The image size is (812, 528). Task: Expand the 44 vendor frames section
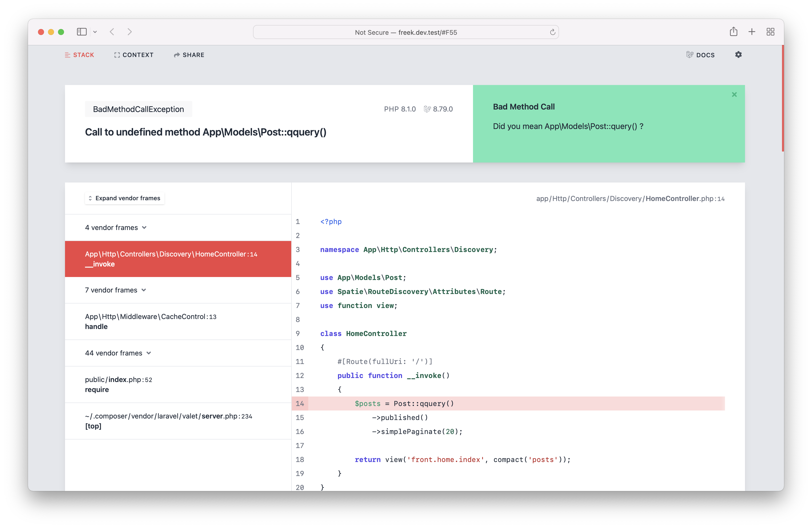point(116,353)
